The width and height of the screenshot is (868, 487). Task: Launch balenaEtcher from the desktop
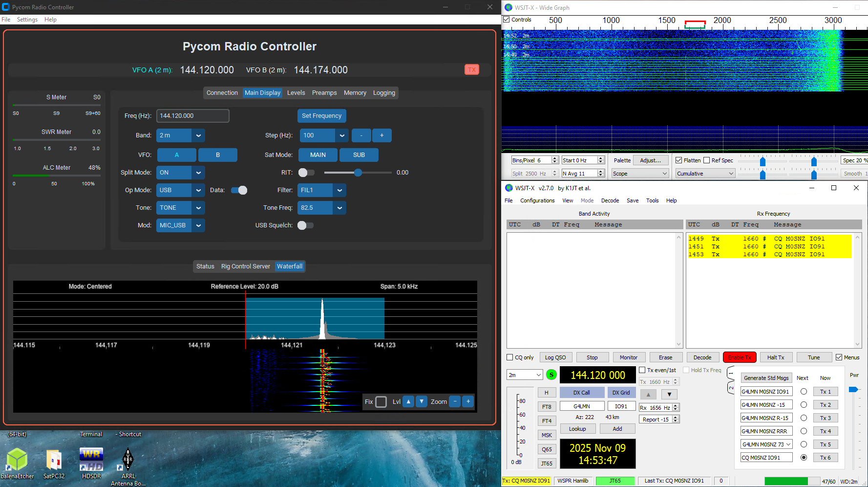[18, 460]
